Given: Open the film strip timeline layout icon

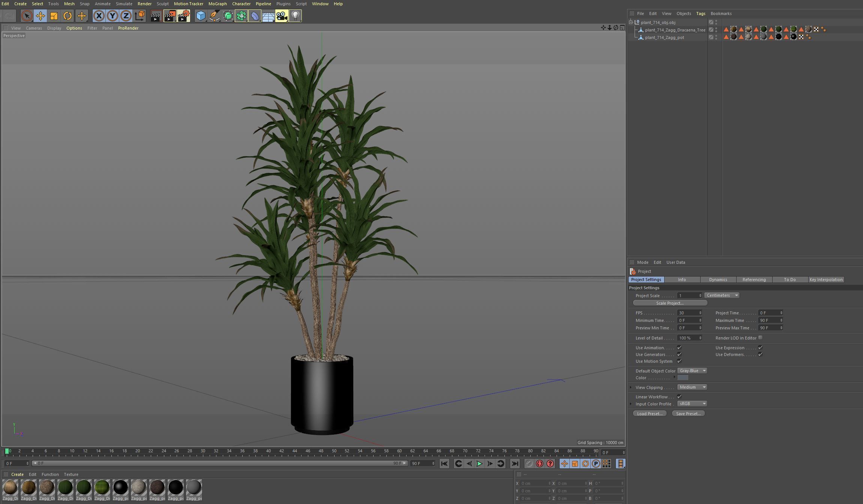Looking at the screenshot, I should (x=621, y=464).
